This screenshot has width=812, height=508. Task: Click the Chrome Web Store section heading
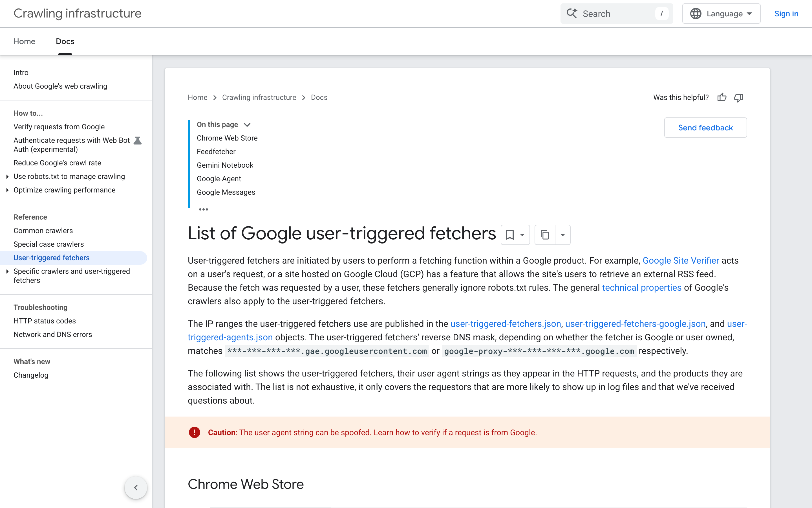246,484
